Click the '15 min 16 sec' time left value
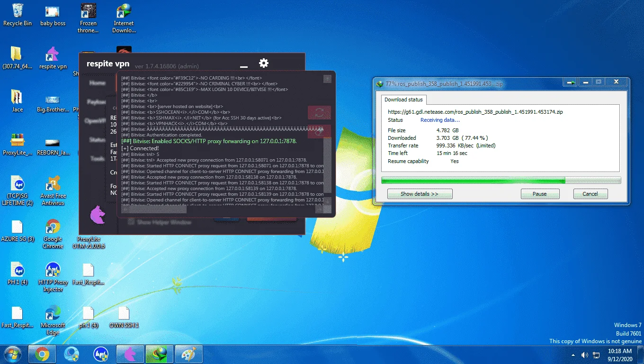This screenshot has height=364, width=644. coord(452,153)
